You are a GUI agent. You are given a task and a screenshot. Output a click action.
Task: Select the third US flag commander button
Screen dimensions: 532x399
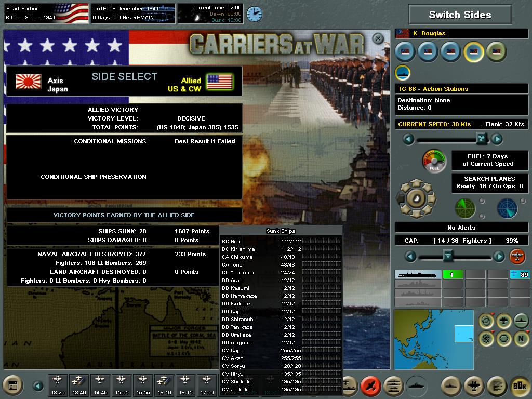coord(451,52)
